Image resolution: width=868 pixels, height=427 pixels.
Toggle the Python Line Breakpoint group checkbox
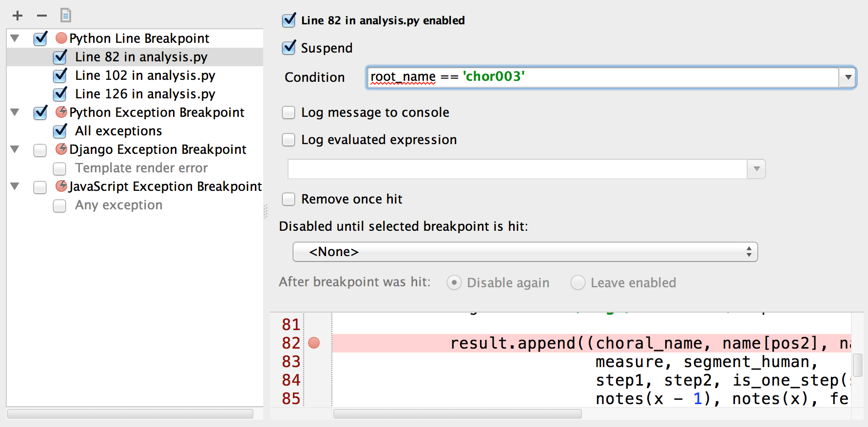coord(40,38)
